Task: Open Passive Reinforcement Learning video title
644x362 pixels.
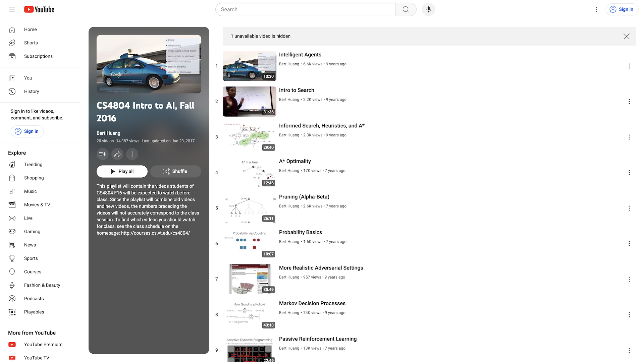Action: coord(318,339)
